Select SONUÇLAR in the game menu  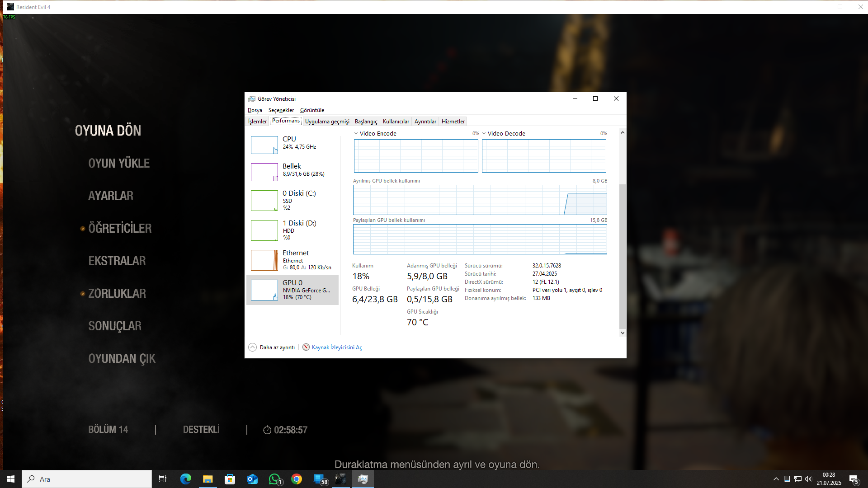coord(115,326)
